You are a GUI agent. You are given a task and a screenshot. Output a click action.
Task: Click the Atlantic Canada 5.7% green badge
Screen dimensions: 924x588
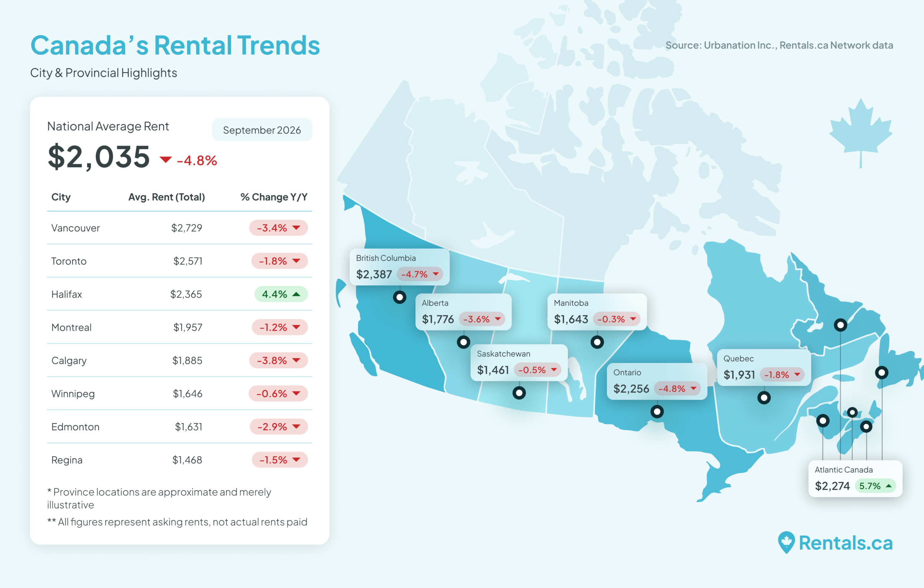pyautogui.click(x=875, y=486)
